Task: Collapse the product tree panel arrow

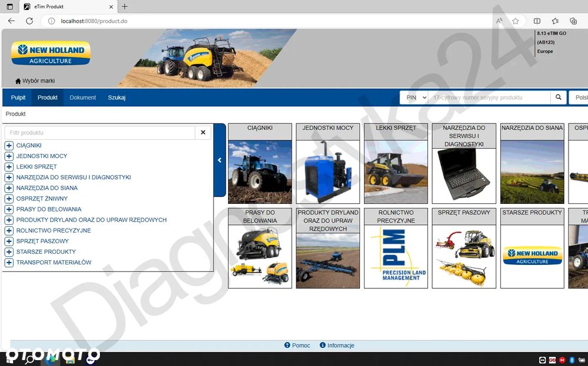Action: point(220,160)
